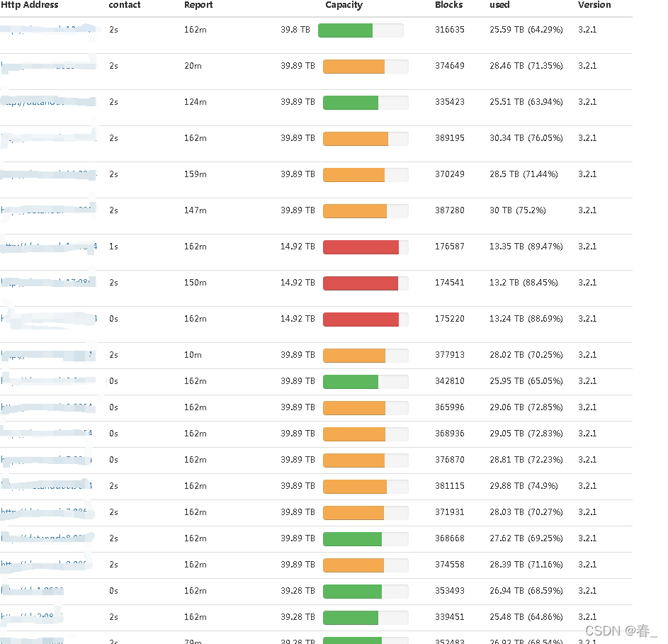This screenshot has height=644, width=668.
Task: Sort by the used column header
Action: pyautogui.click(x=499, y=5)
